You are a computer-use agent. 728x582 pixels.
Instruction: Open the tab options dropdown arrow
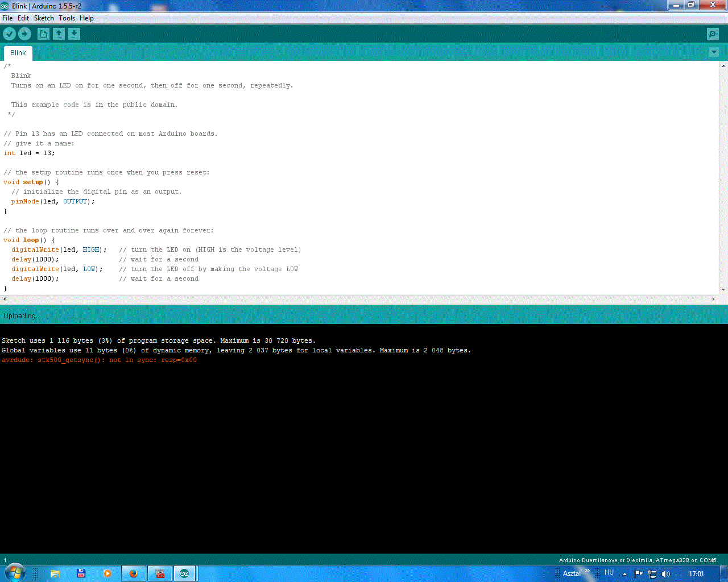pos(714,52)
